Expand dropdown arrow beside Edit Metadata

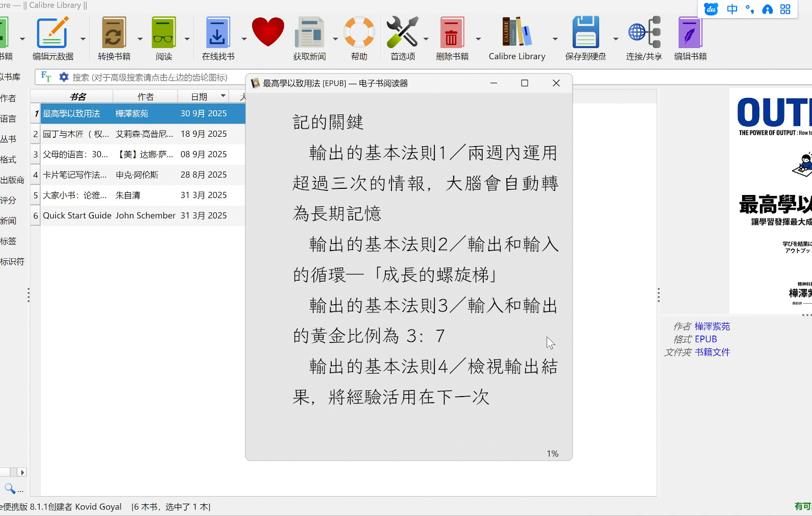click(x=83, y=39)
